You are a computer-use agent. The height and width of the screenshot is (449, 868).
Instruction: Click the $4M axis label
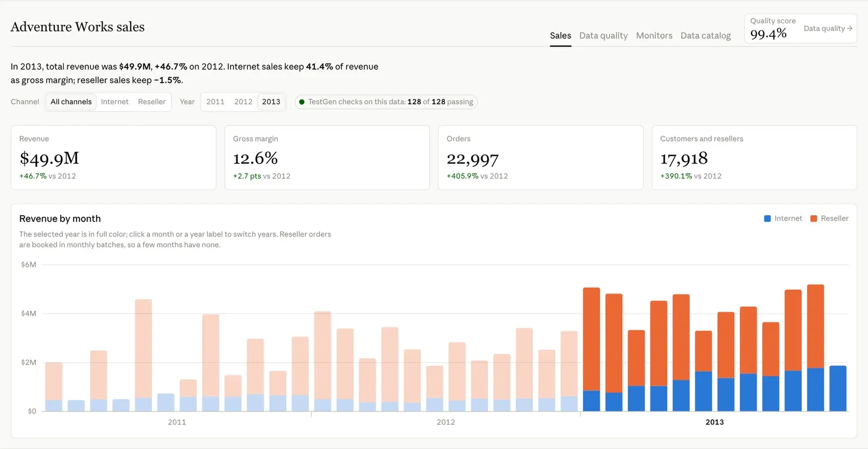[x=29, y=313]
